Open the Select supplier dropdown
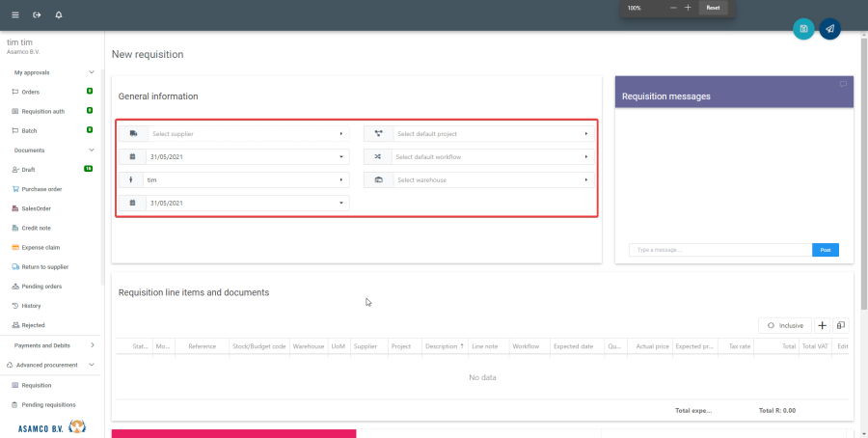The height and width of the screenshot is (438, 868). [246, 133]
